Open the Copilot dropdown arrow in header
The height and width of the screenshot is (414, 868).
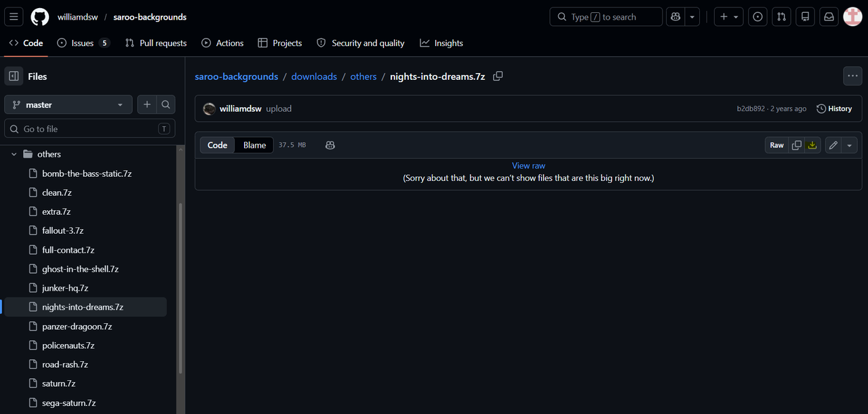tap(692, 17)
